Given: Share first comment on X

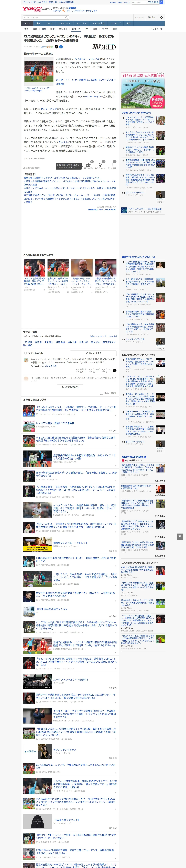Looking at the screenshot, I should point(114,371).
